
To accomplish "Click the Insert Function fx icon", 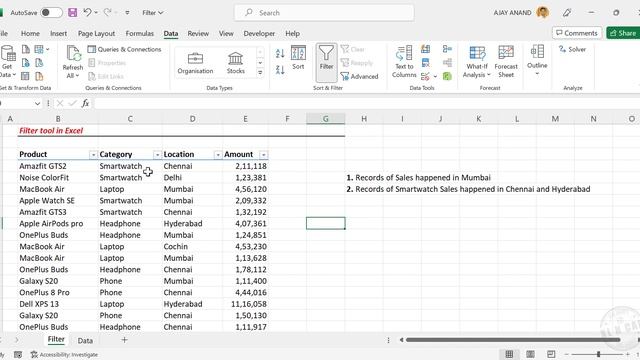I will (x=85, y=104).
